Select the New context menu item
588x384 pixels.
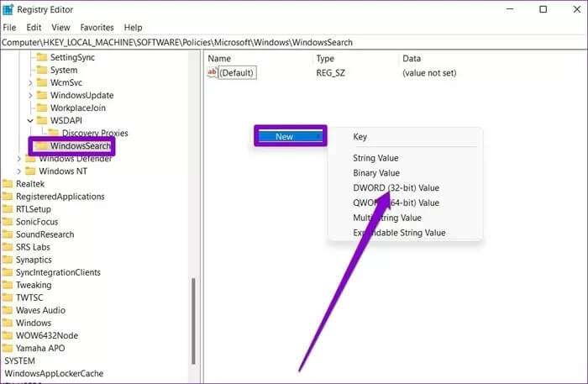pyautogui.click(x=290, y=136)
